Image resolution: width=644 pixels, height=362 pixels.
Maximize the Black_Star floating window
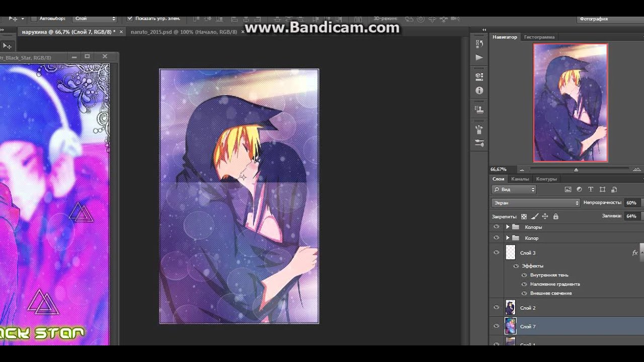tap(87, 57)
